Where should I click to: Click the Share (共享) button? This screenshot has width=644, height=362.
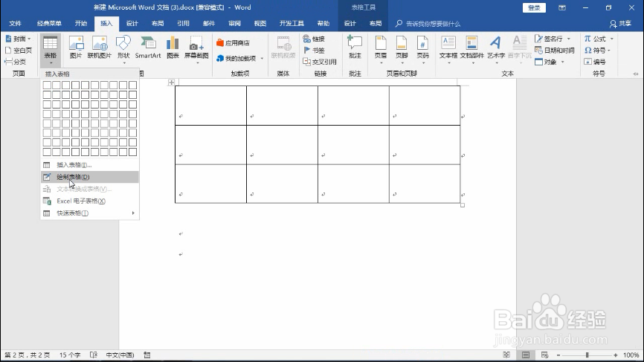(620, 23)
